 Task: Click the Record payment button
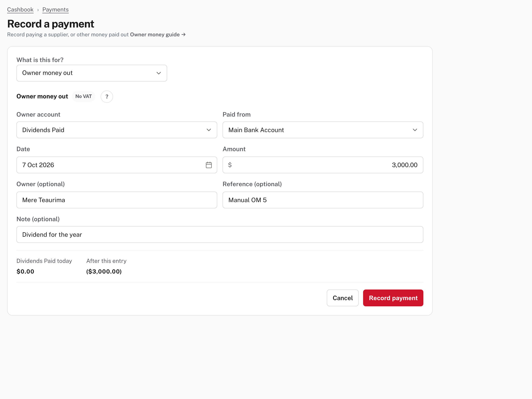click(393, 298)
